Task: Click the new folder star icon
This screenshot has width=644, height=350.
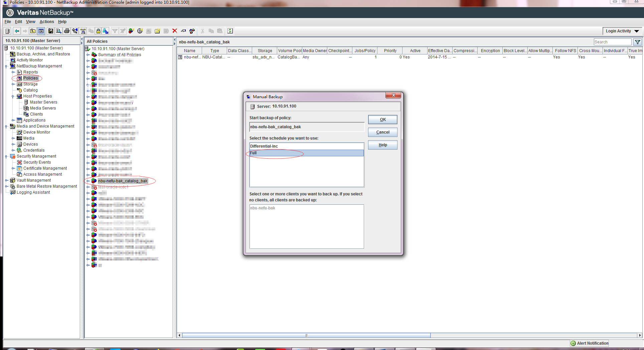Action: (x=157, y=31)
